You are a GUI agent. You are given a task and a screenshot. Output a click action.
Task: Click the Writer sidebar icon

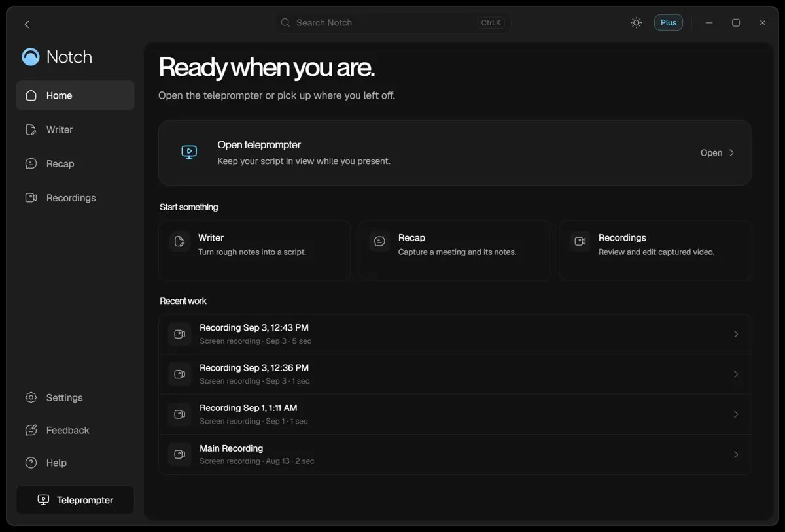tap(31, 129)
